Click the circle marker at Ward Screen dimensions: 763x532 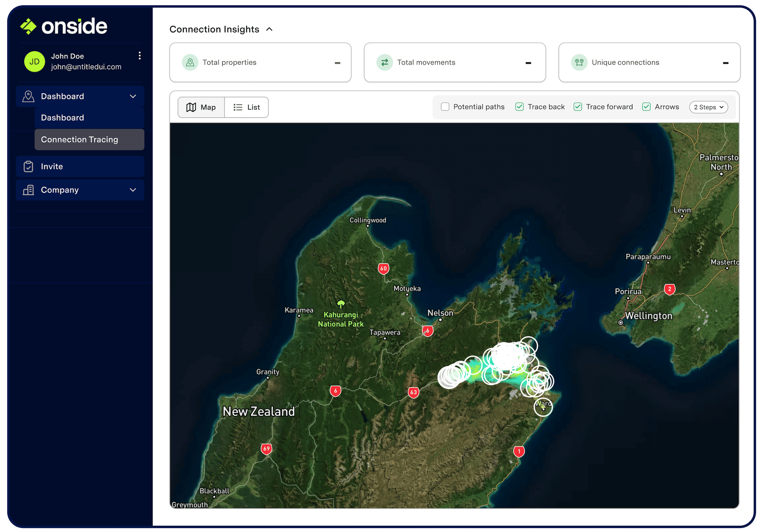(543, 407)
